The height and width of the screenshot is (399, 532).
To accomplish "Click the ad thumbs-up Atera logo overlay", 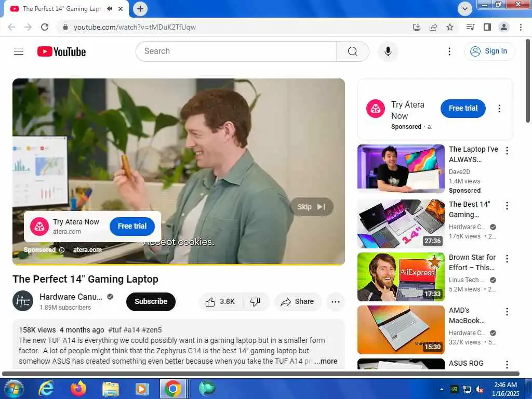I will coord(39,227).
